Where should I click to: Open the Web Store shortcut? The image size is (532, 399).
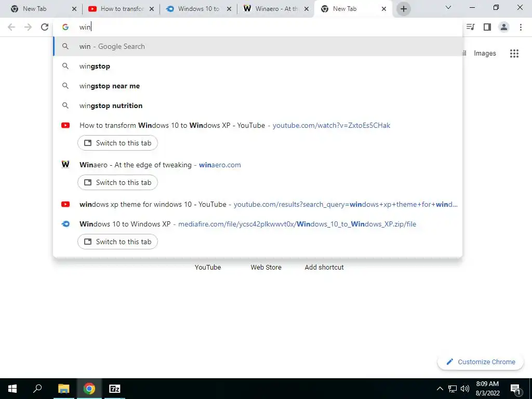(x=266, y=268)
